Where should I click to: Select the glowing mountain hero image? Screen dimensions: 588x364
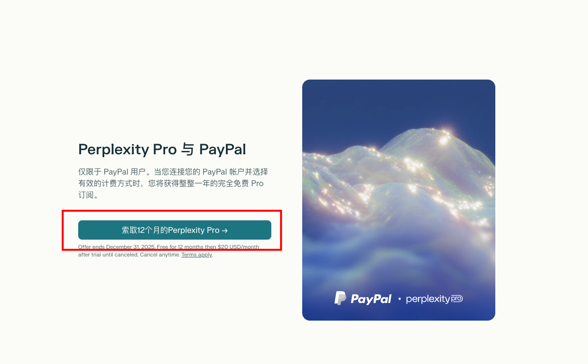click(399, 200)
